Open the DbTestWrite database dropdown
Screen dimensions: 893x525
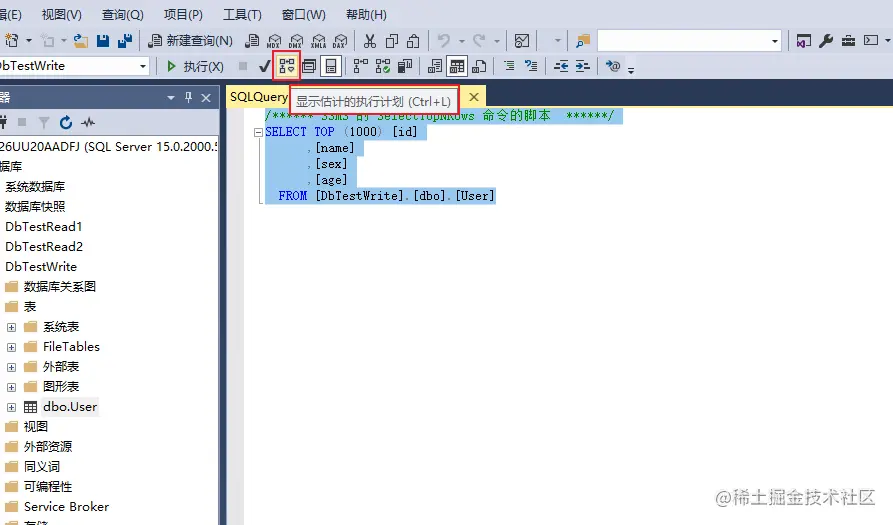(x=143, y=67)
